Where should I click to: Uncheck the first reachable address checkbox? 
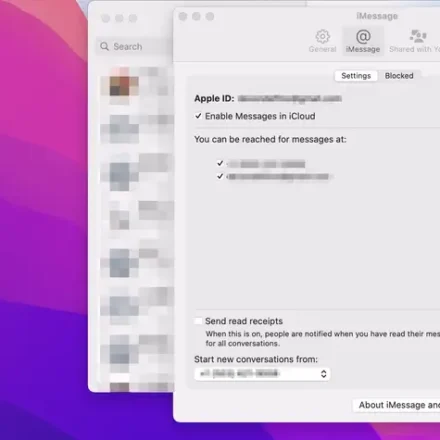220,163
